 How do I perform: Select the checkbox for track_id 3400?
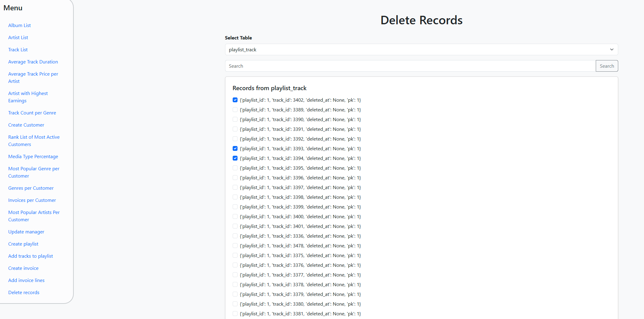click(x=235, y=216)
